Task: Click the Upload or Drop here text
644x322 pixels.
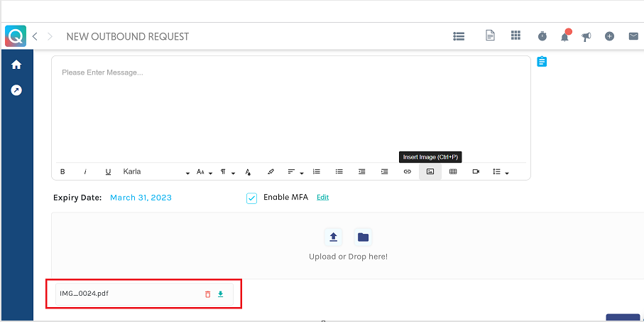Action: (x=348, y=257)
